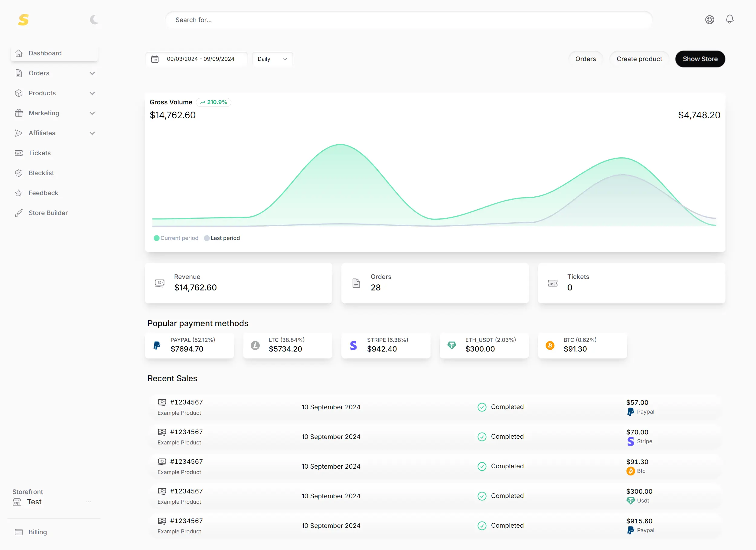This screenshot has width=756, height=550.
Task: Toggle dark mode moon icon
Action: (94, 20)
